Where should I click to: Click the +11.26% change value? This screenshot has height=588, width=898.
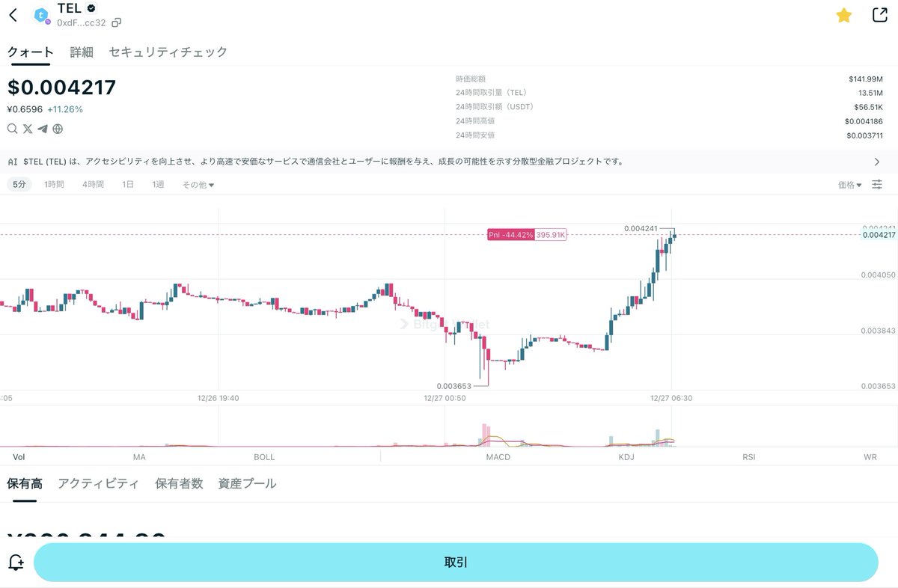(x=65, y=109)
